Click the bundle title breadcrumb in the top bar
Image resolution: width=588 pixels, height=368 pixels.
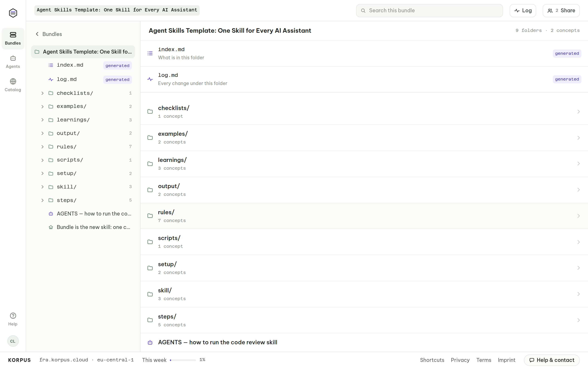(117, 10)
